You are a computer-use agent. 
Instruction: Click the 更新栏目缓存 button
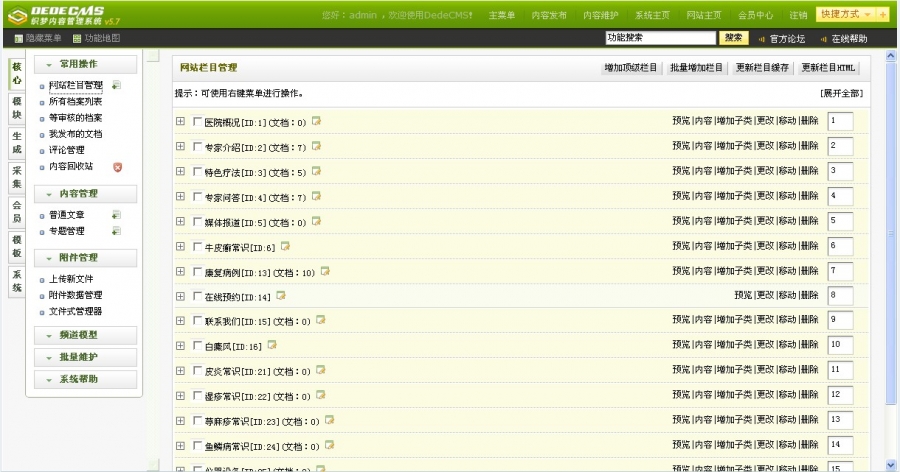tap(762, 68)
